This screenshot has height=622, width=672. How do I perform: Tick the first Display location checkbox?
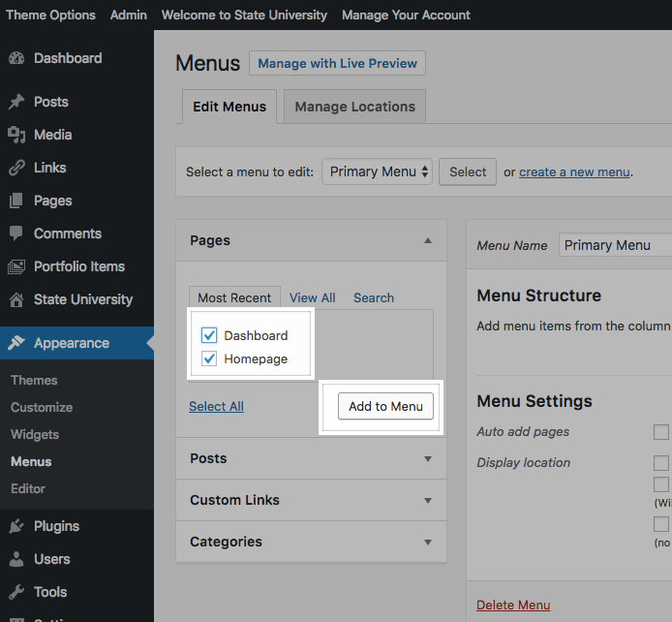[x=660, y=462]
